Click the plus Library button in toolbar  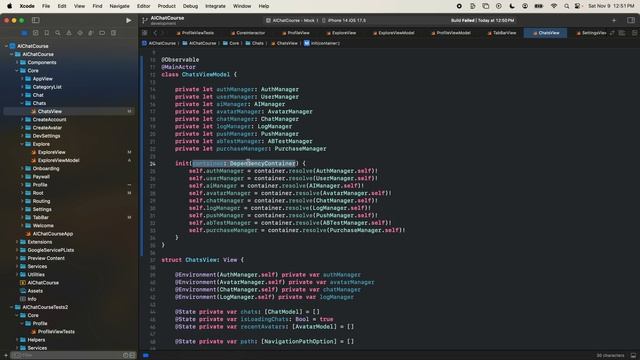click(x=613, y=20)
